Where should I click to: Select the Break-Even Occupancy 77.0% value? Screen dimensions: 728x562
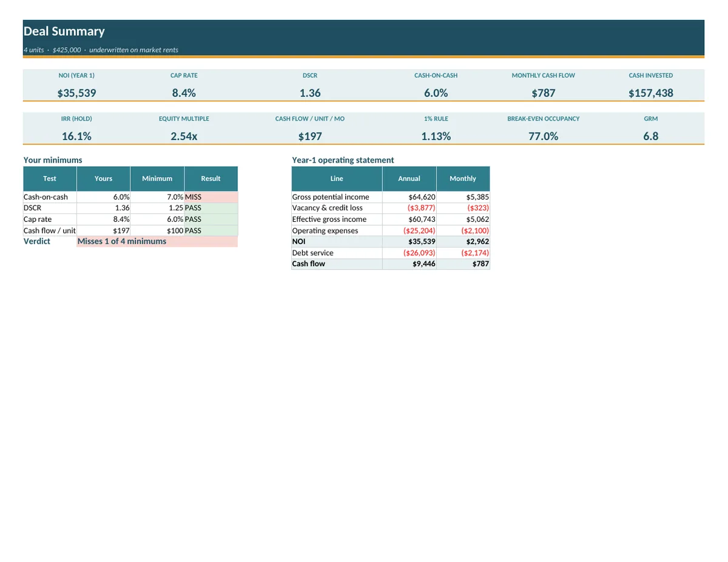click(544, 136)
